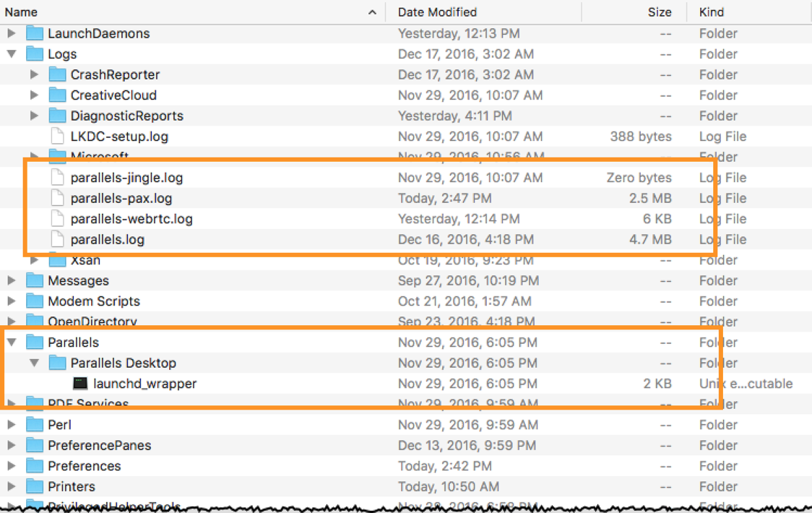Toggle the sort direction arrow on Name
This screenshot has width=812, height=513.
pos(372,12)
